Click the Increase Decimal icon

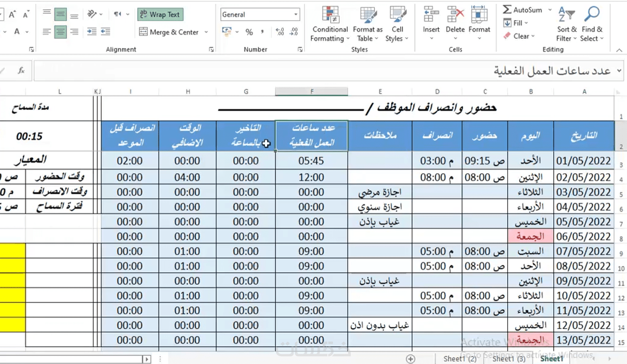click(280, 32)
